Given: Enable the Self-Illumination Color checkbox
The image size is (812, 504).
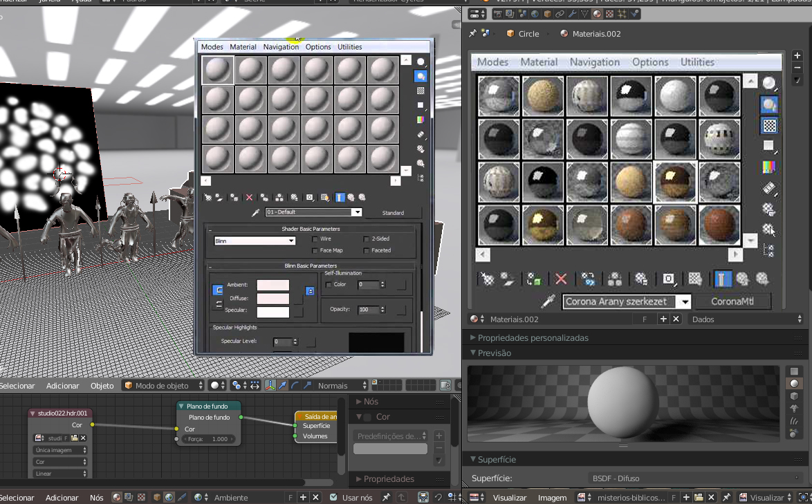Looking at the screenshot, I should coord(329,285).
